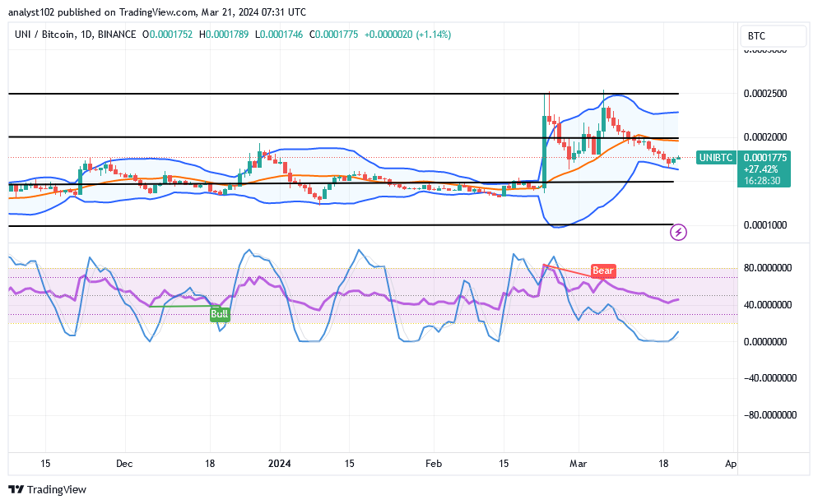Click the 1D interval label
The width and height of the screenshot is (818, 504).
click(86, 35)
